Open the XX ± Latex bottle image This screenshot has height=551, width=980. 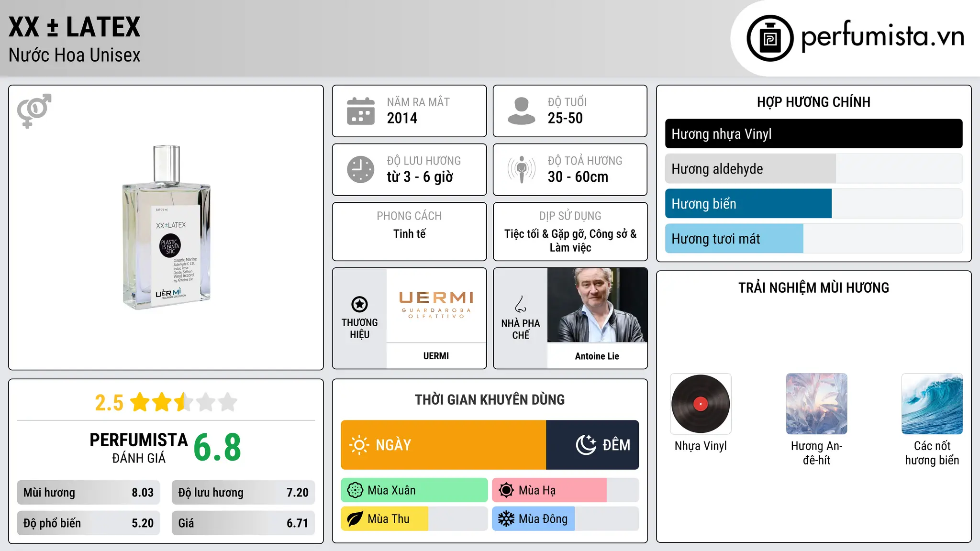(x=167, y=228)
